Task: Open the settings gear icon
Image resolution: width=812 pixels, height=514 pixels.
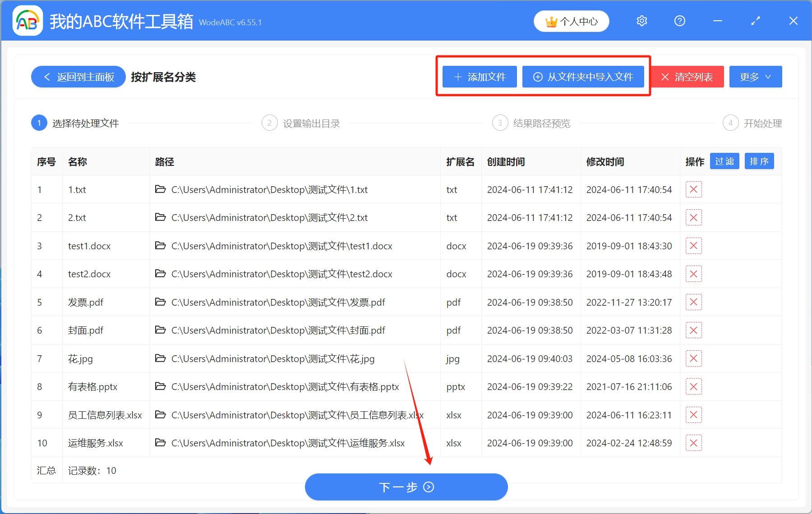Action: coord(641,21)
